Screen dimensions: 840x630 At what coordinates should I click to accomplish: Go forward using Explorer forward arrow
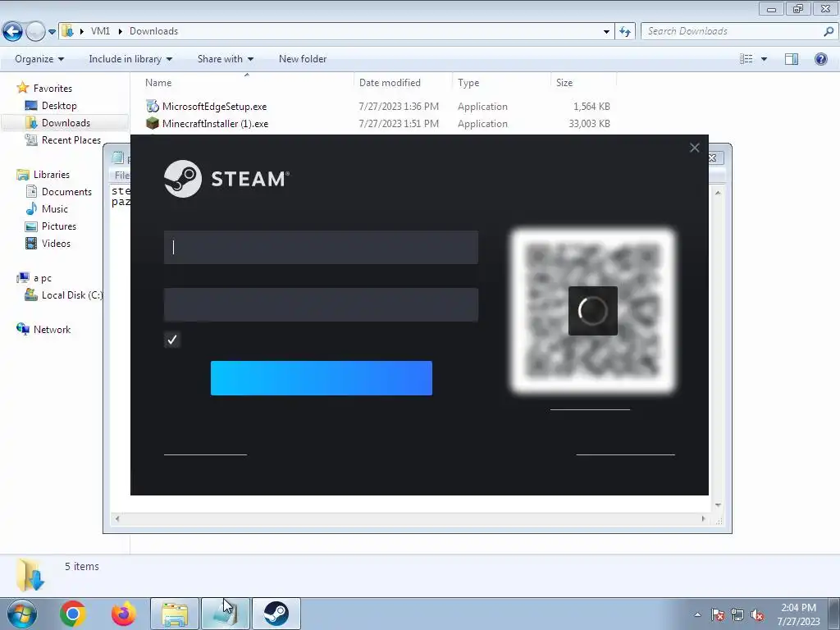coord(35,32)
